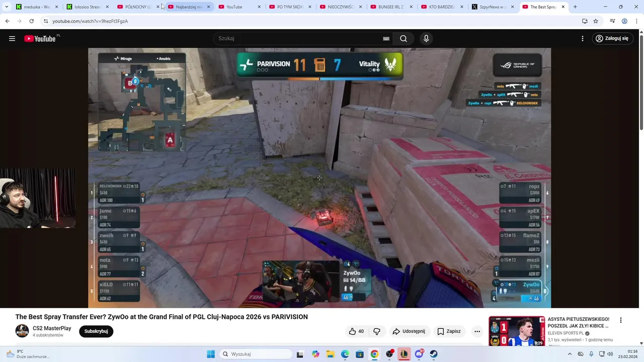Screen dimensions: 644x362
Task: Open the YouTube guide hamburger menu
Action: pos(12,39)
